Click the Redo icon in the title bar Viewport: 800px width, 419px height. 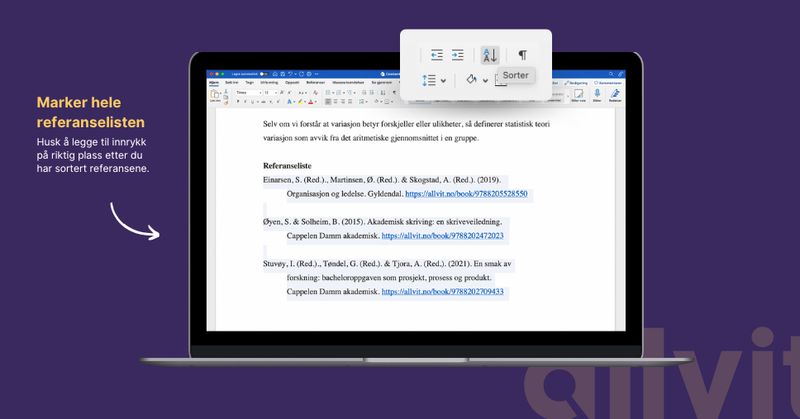pyautogui.click(x=302, y=74)
